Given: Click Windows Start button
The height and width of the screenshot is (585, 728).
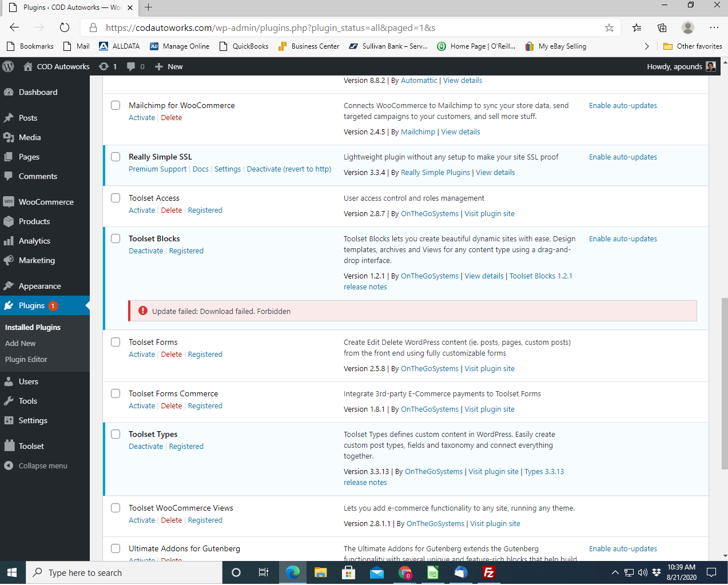Looking at the screenshot, I should pyautogui.click(x=12, y=572).
